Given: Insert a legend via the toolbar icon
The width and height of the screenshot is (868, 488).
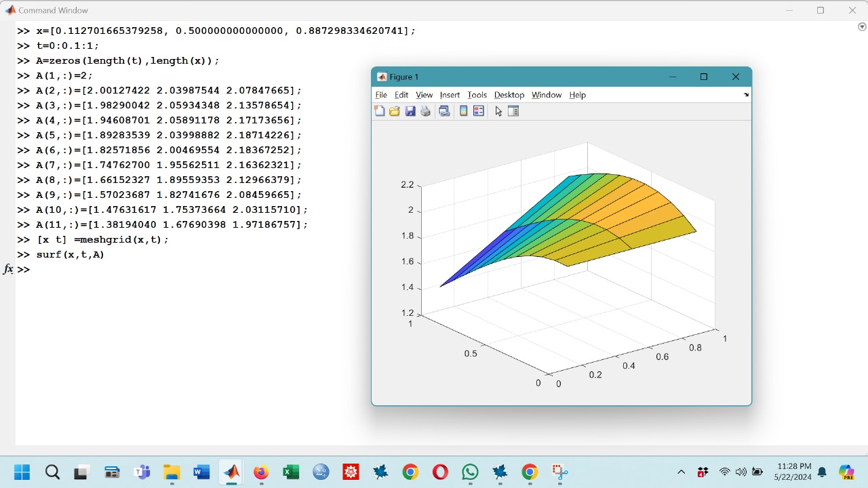Looking at the screenshot, I should (x=479, y=111).
